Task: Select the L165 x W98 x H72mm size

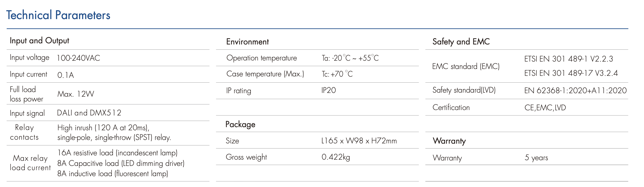Action: [359, 141]
